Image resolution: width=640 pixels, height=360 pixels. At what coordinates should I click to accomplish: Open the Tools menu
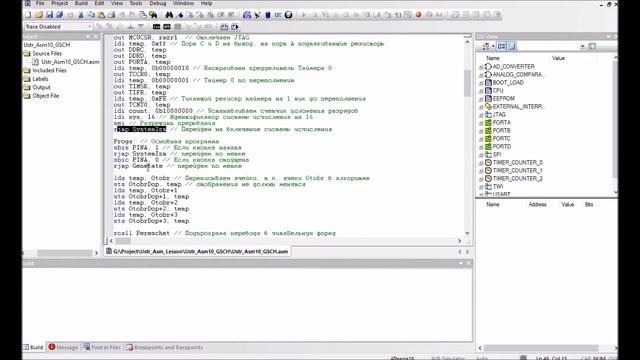136,3
